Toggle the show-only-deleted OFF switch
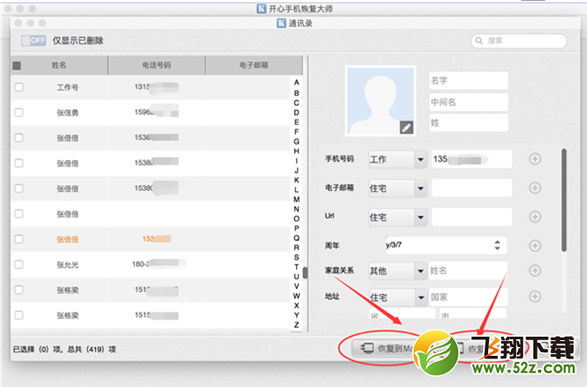This screenshot has height=387, width=587. click(x=34, y=40)
